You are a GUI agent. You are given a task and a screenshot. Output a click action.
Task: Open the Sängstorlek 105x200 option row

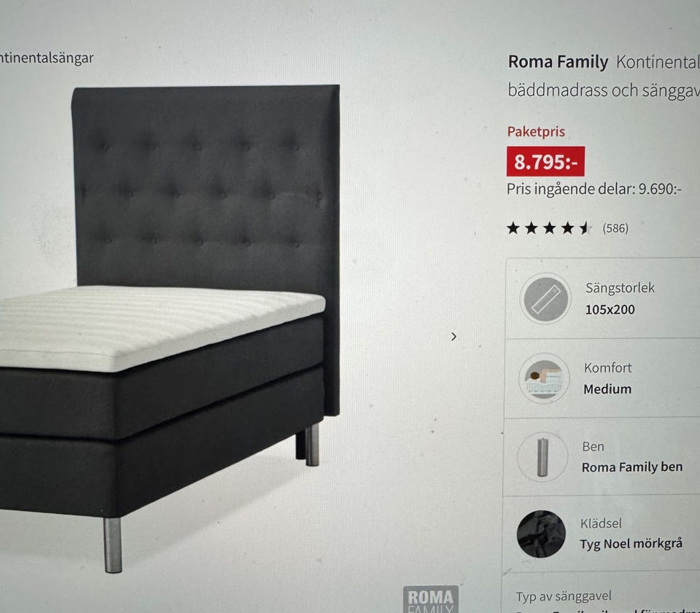pos(602,298)
